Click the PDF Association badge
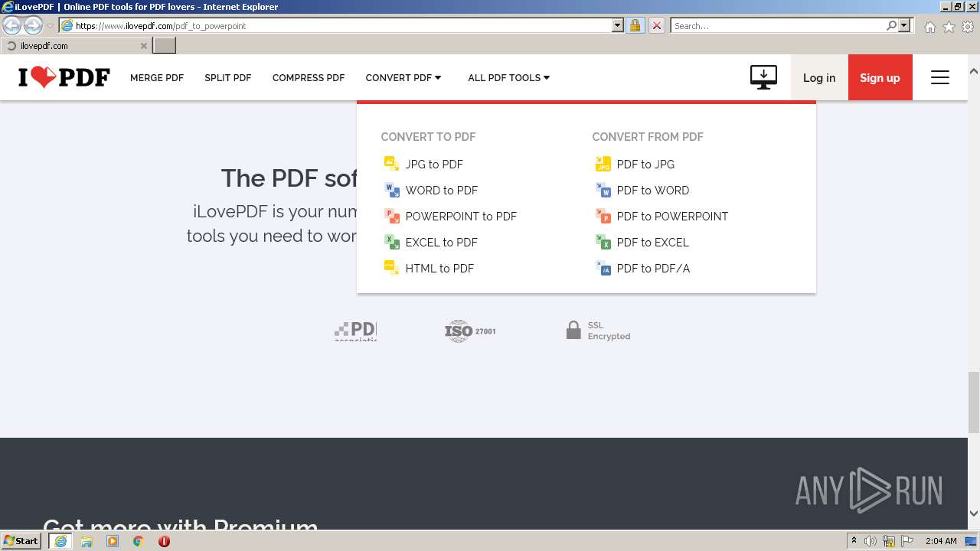This screenshot has height=551, width=980. [356, 331]
